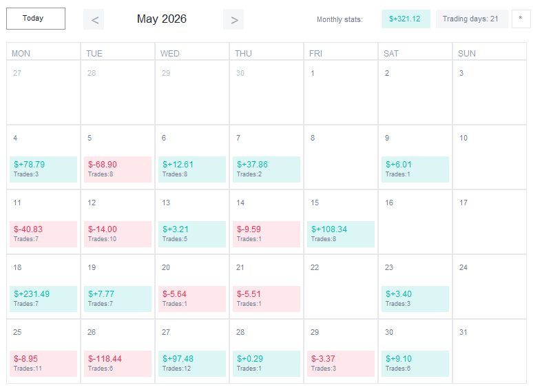The height and width of the screenshot is (392, 533).
Task: Open May 18 entry showing $+231.49
Action: [43, 299]
